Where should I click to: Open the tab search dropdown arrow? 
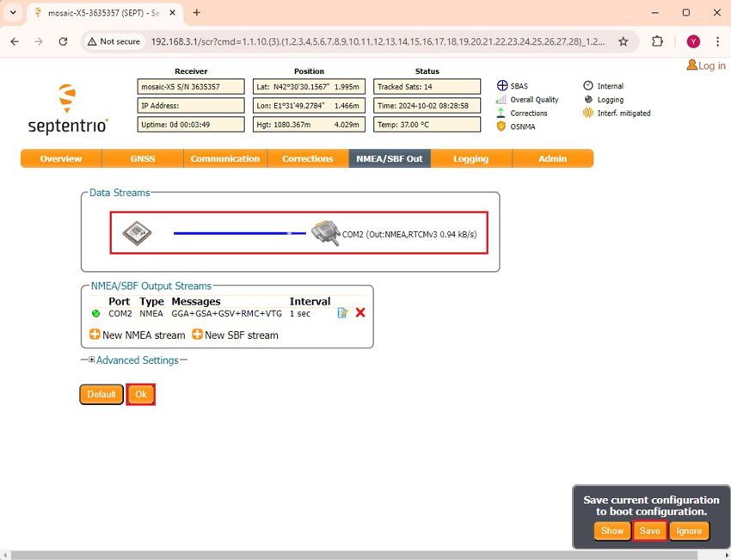tap(13, 13)
